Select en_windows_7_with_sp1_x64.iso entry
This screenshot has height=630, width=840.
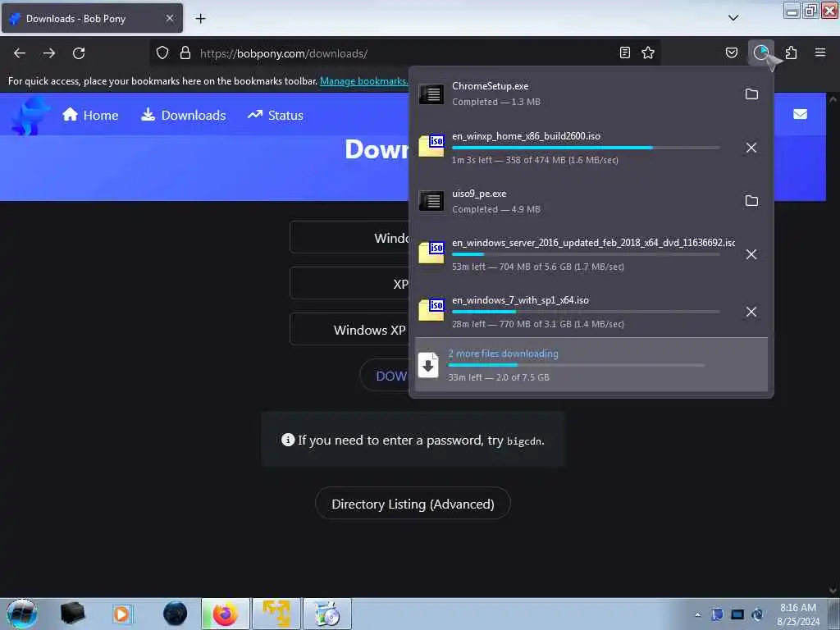[x=575, y=312]
